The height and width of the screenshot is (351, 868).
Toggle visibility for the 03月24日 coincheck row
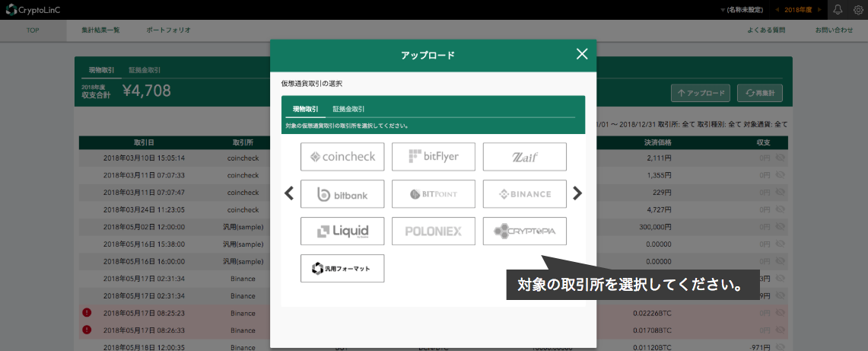pyautogui.click(x=781, y=209)
